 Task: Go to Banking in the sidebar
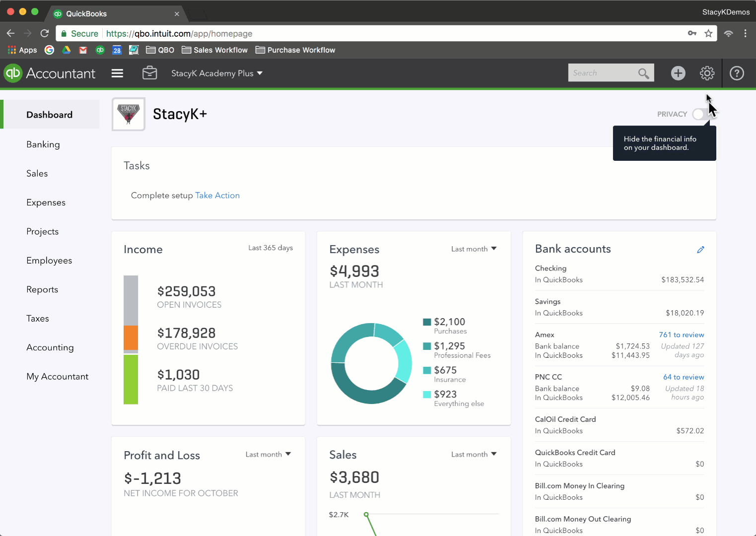[x=43, y=144]
